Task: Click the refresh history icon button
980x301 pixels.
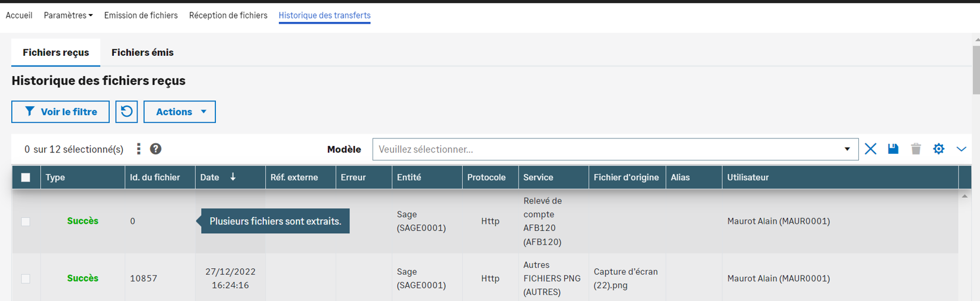Action: pyautogui.click(x=126, y=112)
